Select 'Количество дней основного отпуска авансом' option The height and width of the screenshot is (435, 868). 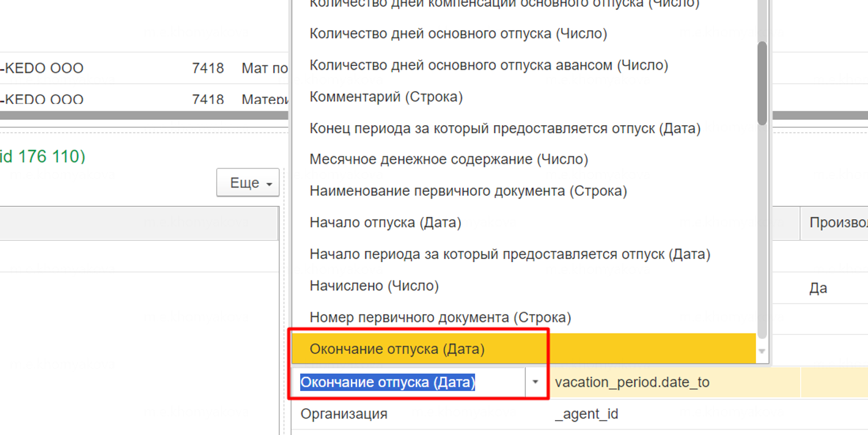pos(488,65)
